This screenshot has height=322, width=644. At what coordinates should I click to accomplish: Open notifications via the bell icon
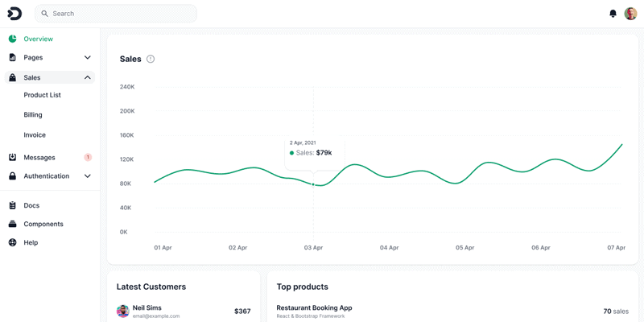click(613, 14)
